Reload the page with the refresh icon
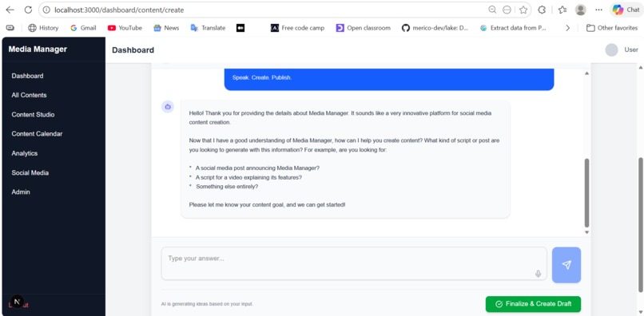 pos(28,10)
